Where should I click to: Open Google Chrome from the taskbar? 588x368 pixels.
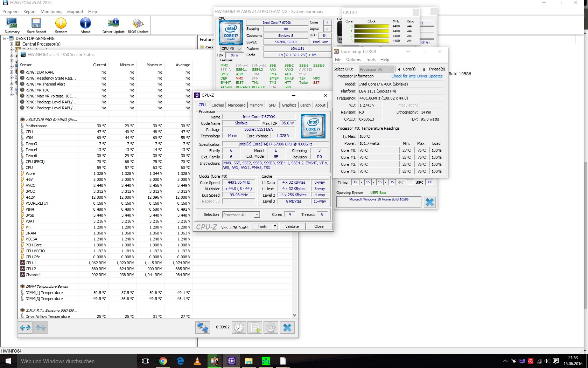(163, 361)
